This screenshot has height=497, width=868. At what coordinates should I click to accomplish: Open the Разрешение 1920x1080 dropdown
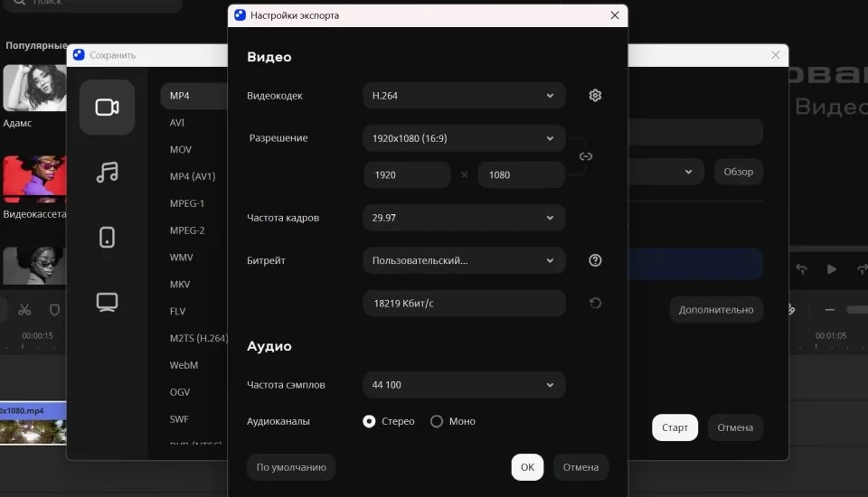(x=464, y=138)
